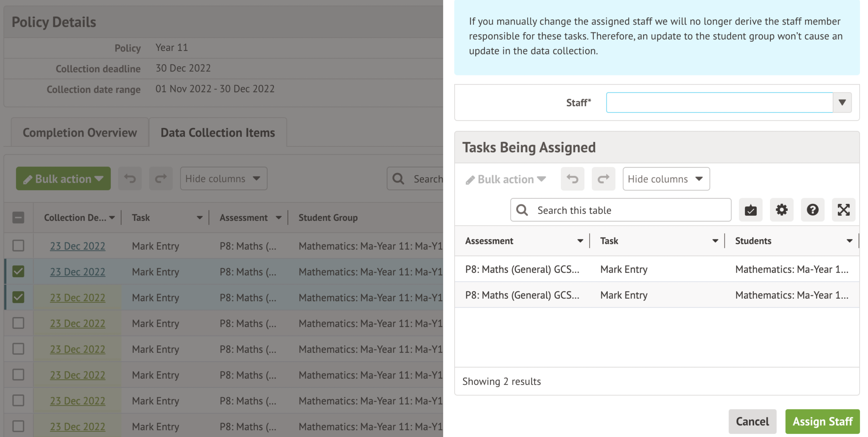Click the Assign Staff button

822,421
